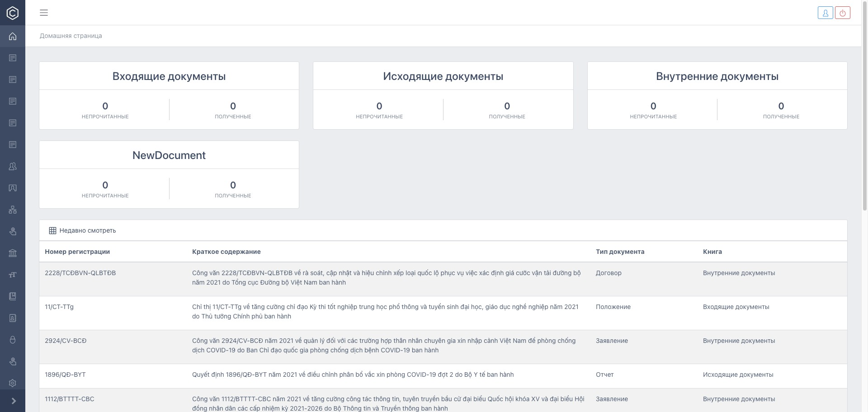Click the padlock icon in sidebar

click(13, 340)
